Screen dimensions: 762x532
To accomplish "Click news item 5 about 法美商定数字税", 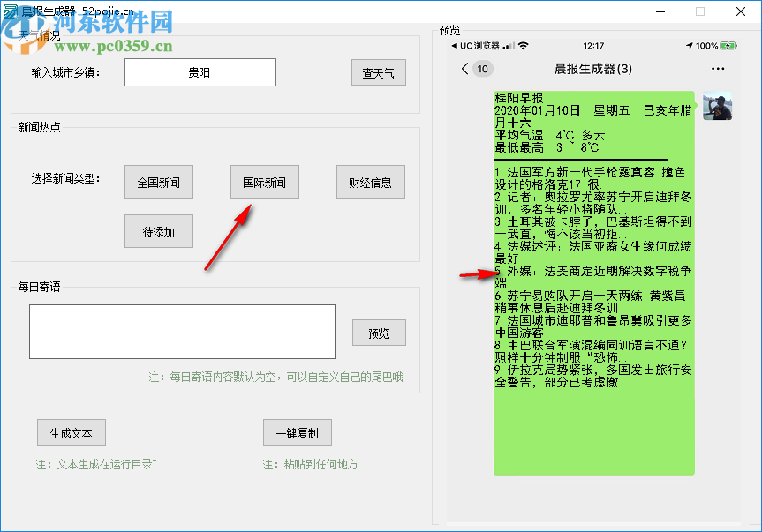I will [592, 277].
